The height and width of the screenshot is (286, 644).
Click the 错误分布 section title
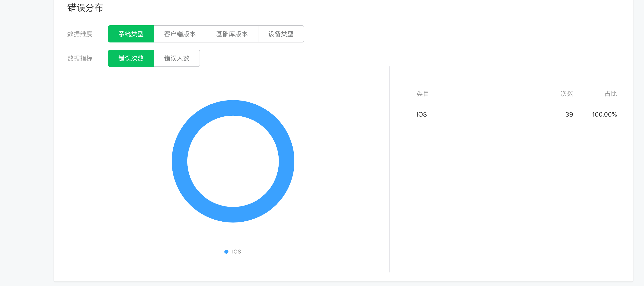click(x=85, y=8)
